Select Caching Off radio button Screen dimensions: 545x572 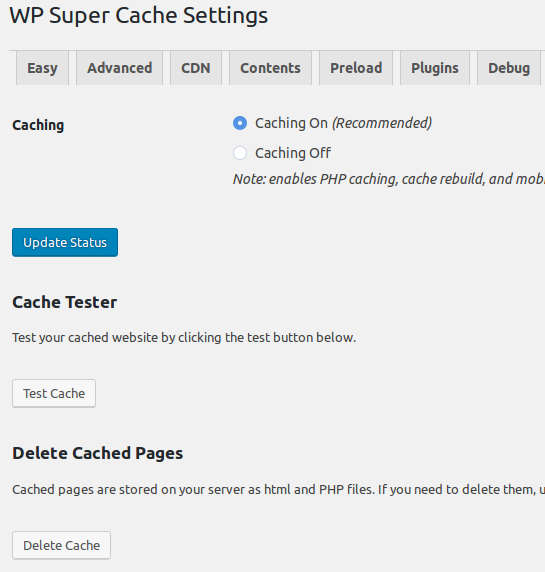pos(240,153)
